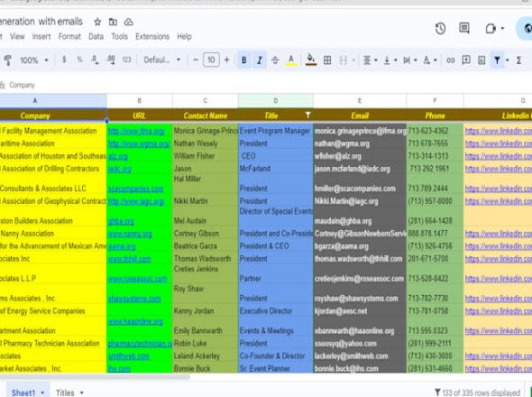Insert chart from the toolbar
Viewport: 532px width, 397px height.
482,60
